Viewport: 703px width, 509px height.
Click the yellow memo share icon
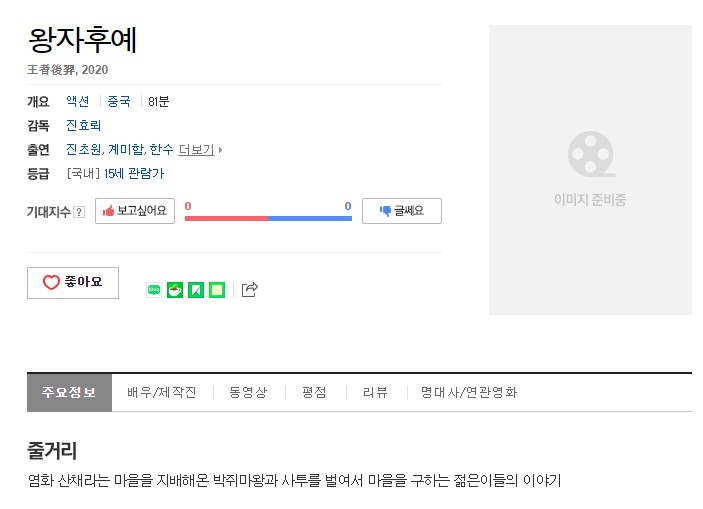point(217,290)
